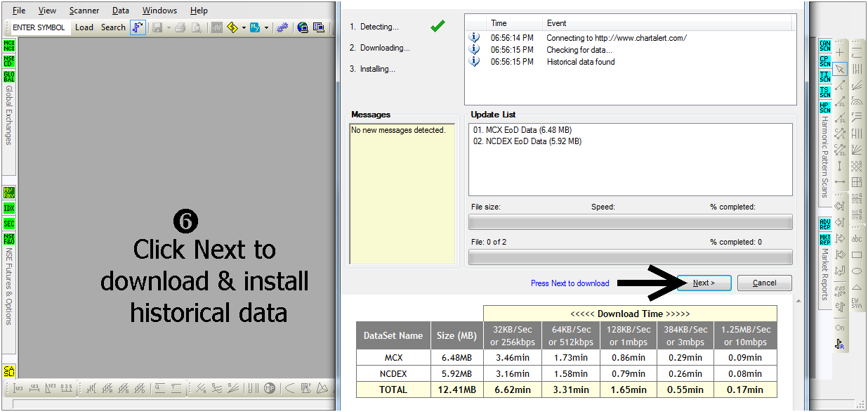The image size is (868, 412).
Task: Click the Load button in toolbar
Action: coord(84,27)
